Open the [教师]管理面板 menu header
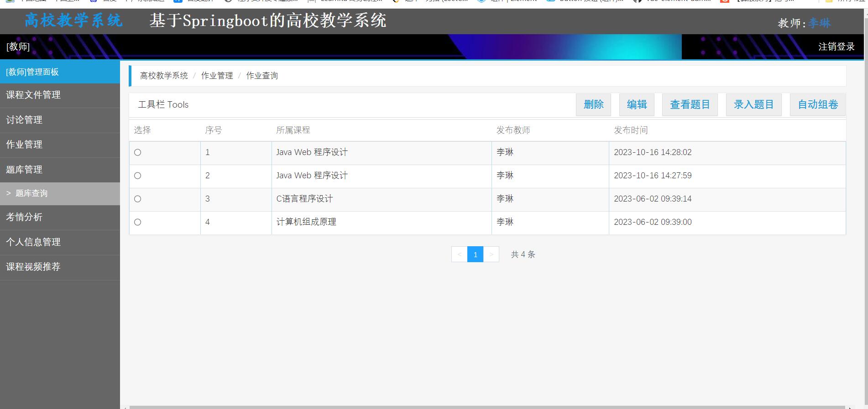Image resolution: width=868 pixels, height=409 pixels. pos(60,72)
